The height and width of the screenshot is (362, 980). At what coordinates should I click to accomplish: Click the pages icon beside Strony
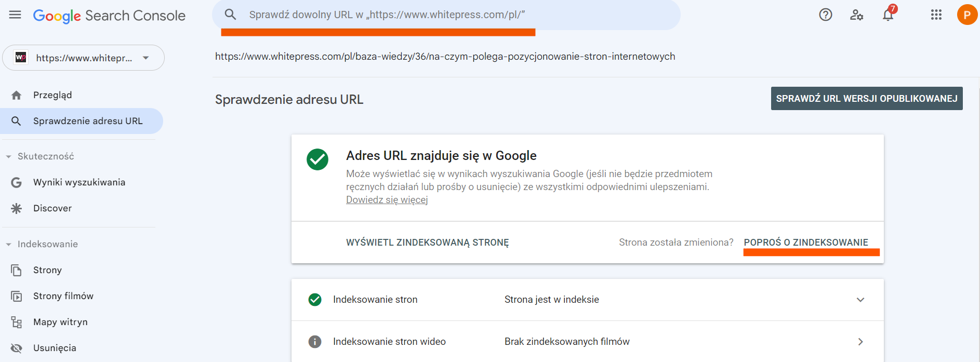17,270
